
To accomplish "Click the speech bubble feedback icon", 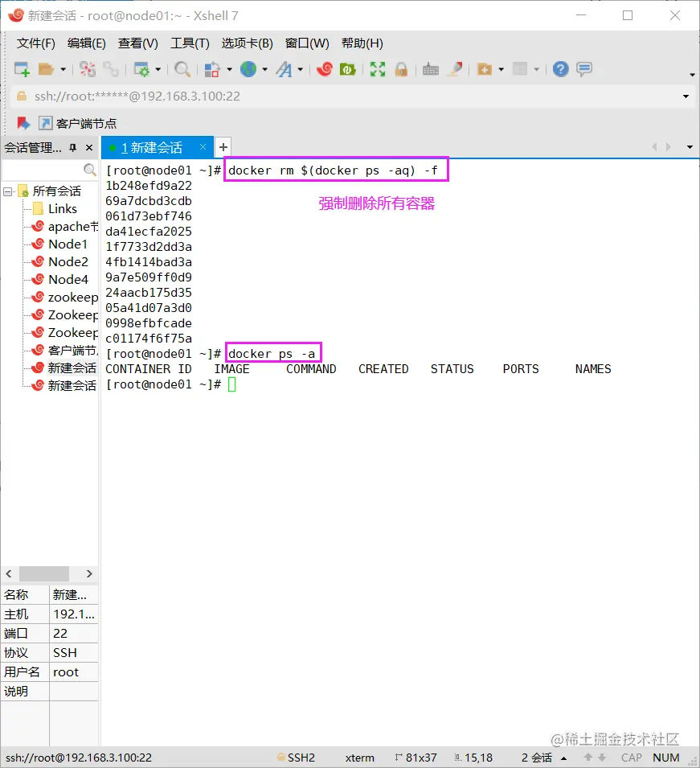I will click(x=584, y=69).
